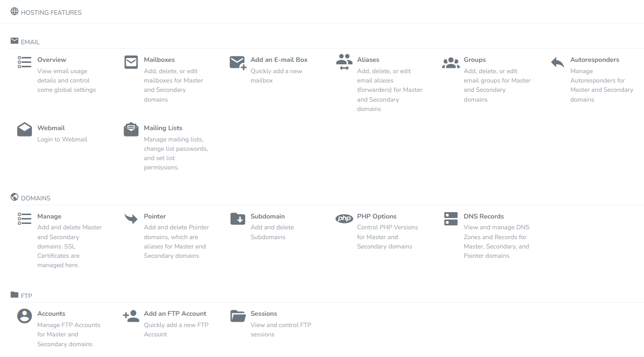Select the HOSTING FEATURES header
The image size is (644, 357).
[x=51, y=12]
